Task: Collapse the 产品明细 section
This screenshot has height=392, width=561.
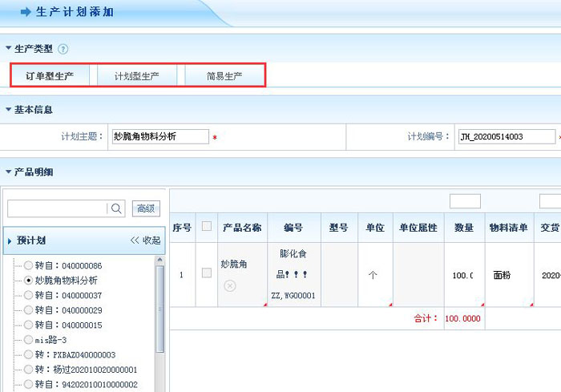Action: 8,172
